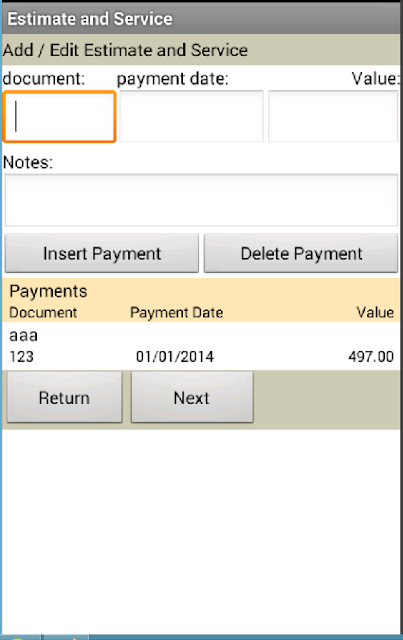Click the Add / Edit Estimate and Service heading
403x640 pixels.
tap(125, 50)
